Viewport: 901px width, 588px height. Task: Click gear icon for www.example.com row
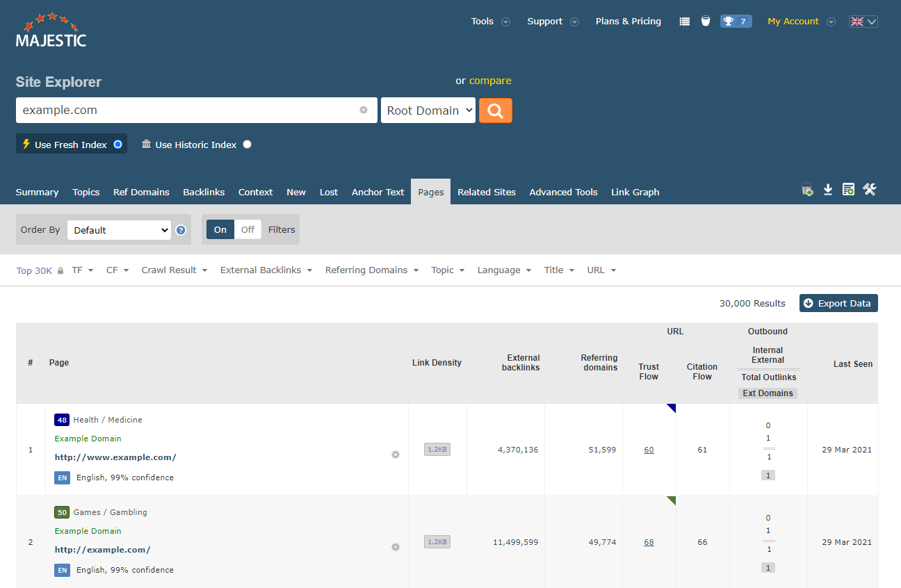coord(396,455)
